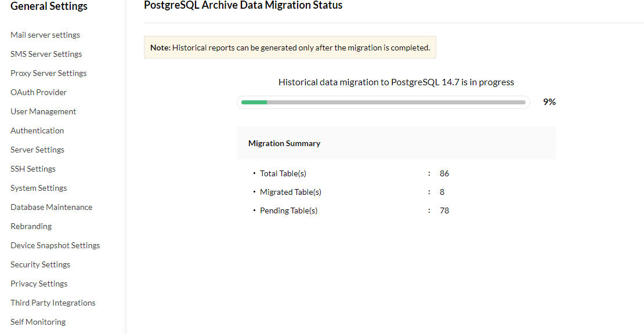This screenshot has width=644, height=334.
Task: Open Database Maintenance
Action: point(52,207)
